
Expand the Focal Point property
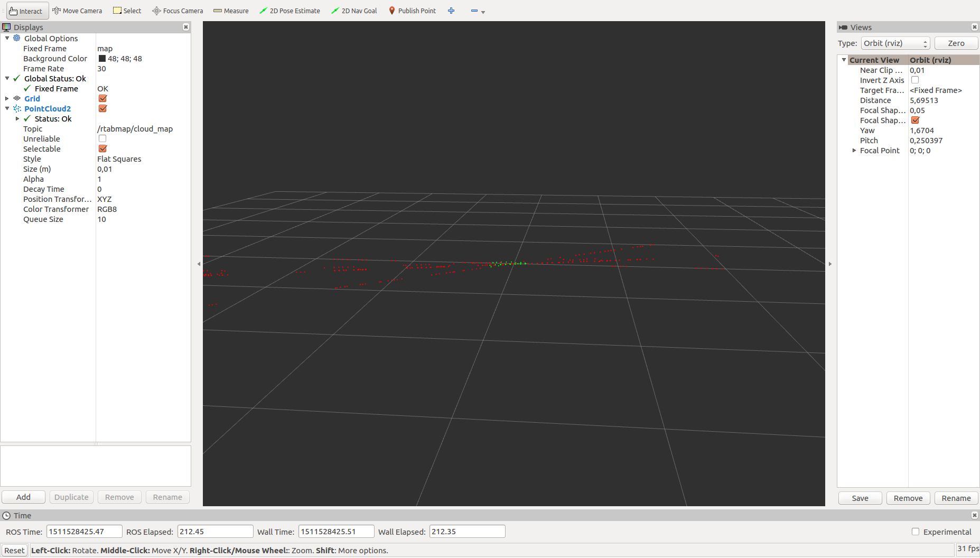coord(854,151)
